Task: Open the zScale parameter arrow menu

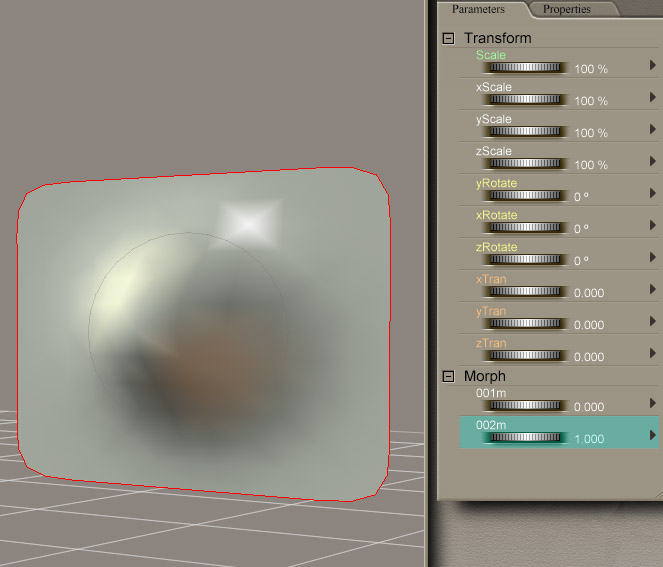Action: point(652,161)
